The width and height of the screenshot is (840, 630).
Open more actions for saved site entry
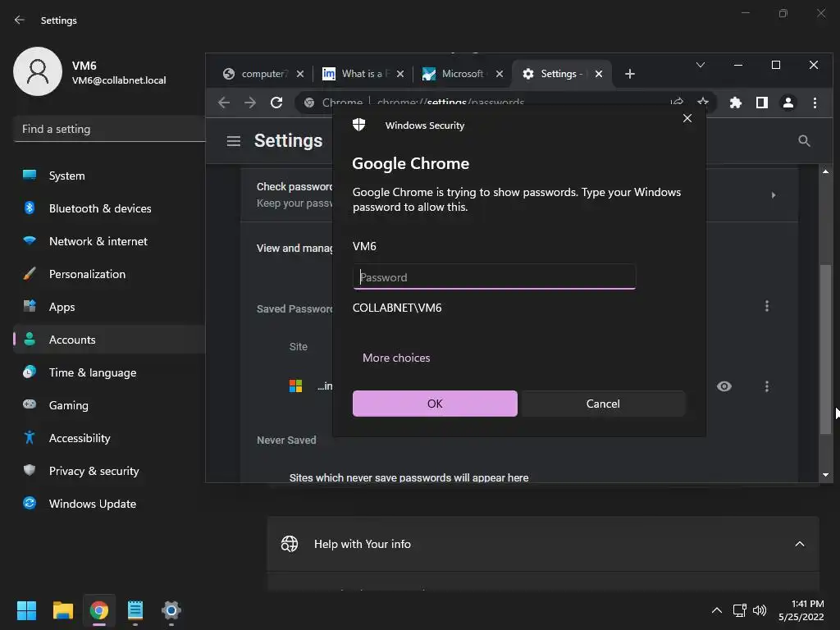pos(767,386)
